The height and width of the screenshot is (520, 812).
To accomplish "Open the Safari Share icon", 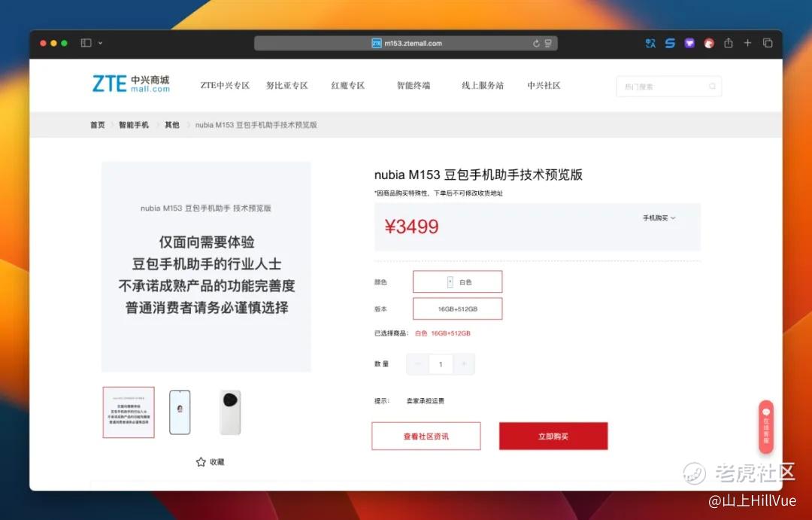I will 728,43.
